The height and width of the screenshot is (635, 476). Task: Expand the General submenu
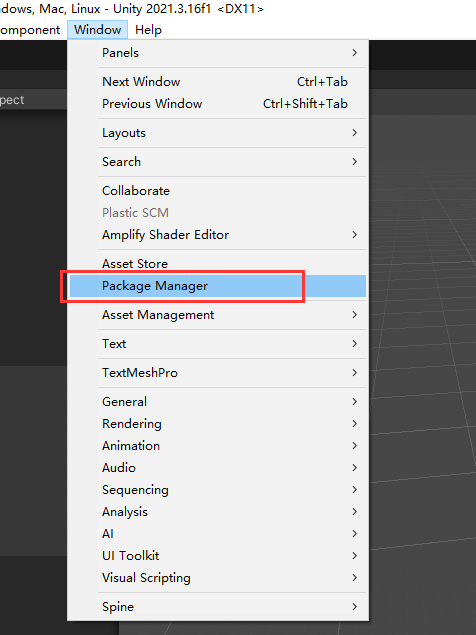pos(218,402)
